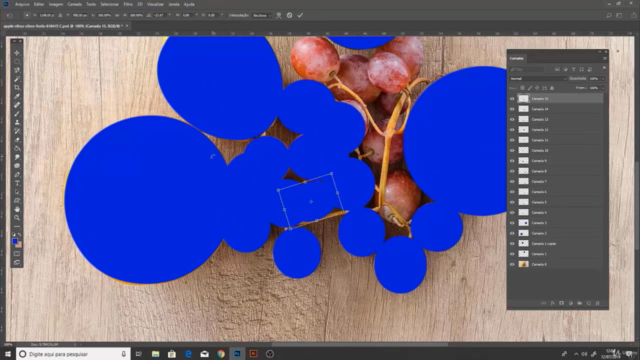Viewport: 640px width, 360px height.
Task: Lock layer position icon
Action: point(537,88)
